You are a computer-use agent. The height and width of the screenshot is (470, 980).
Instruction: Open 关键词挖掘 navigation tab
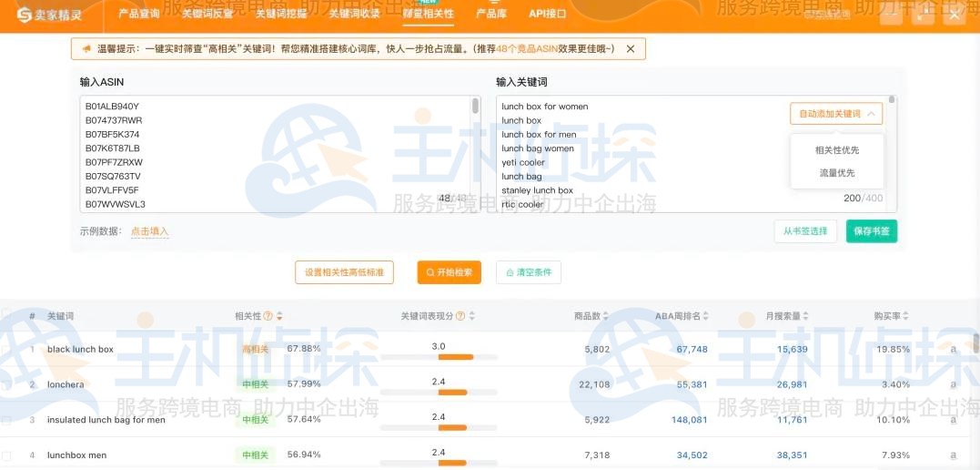280,14
